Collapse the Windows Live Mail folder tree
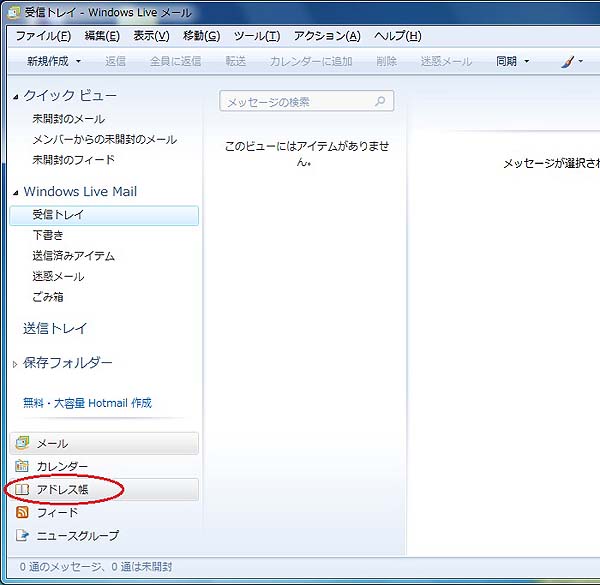Screen dimensions: 600x585 point(15,192)
